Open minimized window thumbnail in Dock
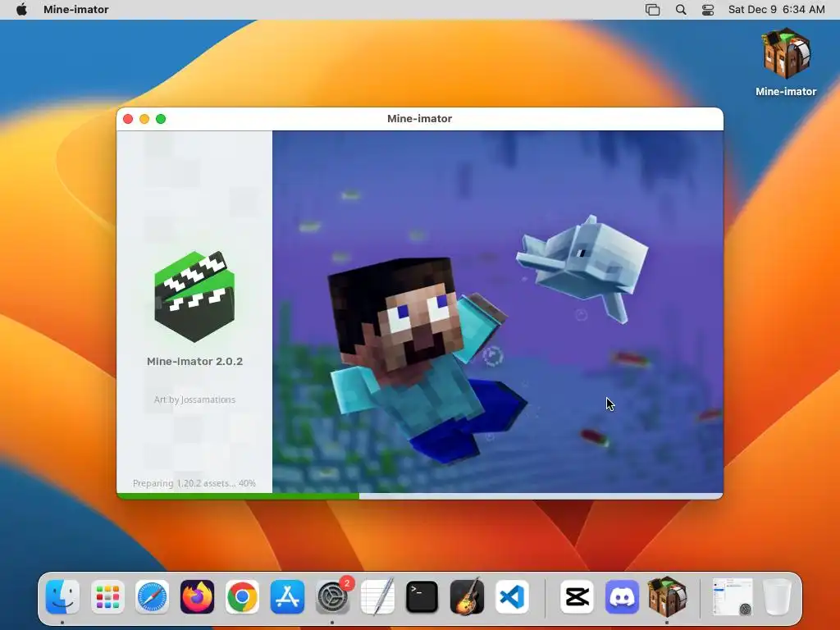The height and width of the screenshot is (630, 840). click(733, 596)
